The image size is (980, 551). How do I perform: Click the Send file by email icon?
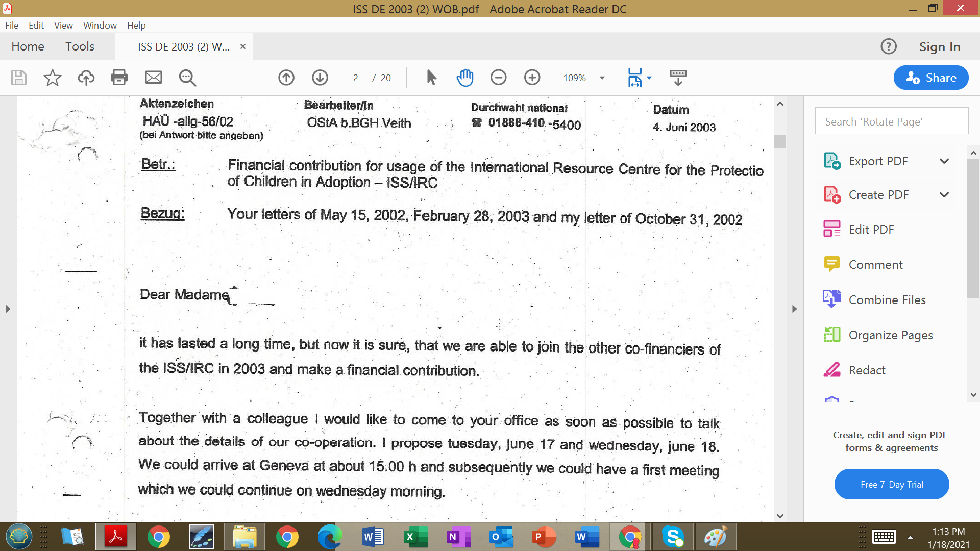point(153,78)
